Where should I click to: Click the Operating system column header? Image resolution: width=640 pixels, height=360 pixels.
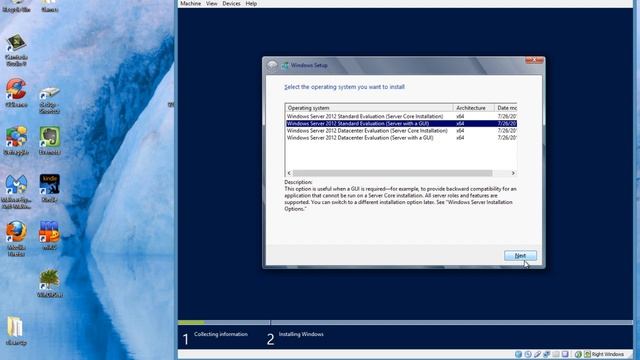[369, 108]
